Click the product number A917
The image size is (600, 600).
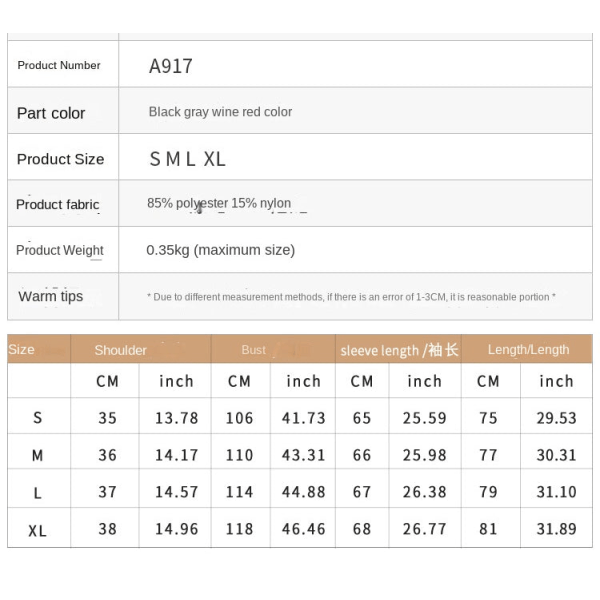pyautogui.click(x=171, y=66)
